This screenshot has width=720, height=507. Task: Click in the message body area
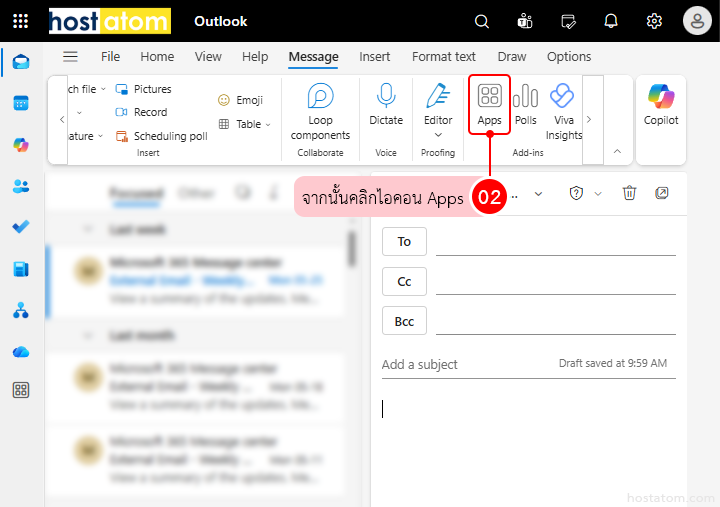528,441
